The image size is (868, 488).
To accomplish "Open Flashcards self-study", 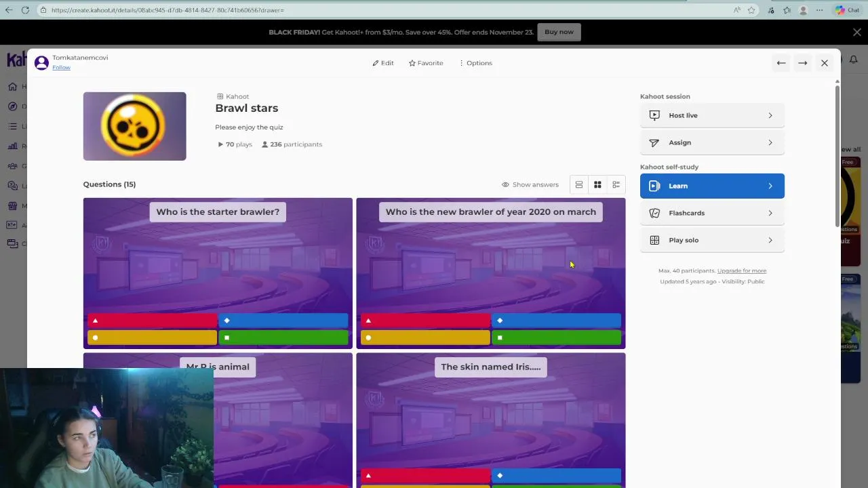I will click(x=712, y=213).
